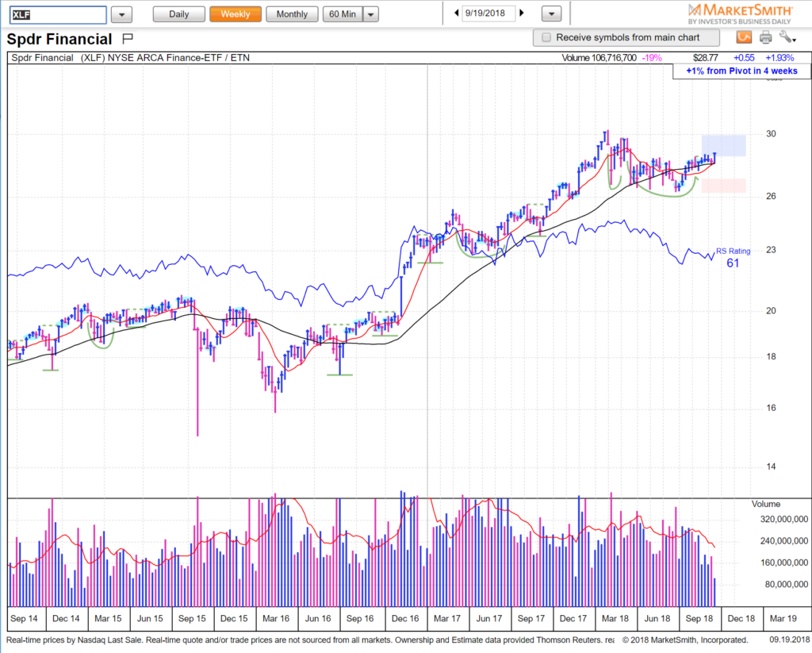
Task: Open the date picker dropdown
Action: [x=552, y=14]
